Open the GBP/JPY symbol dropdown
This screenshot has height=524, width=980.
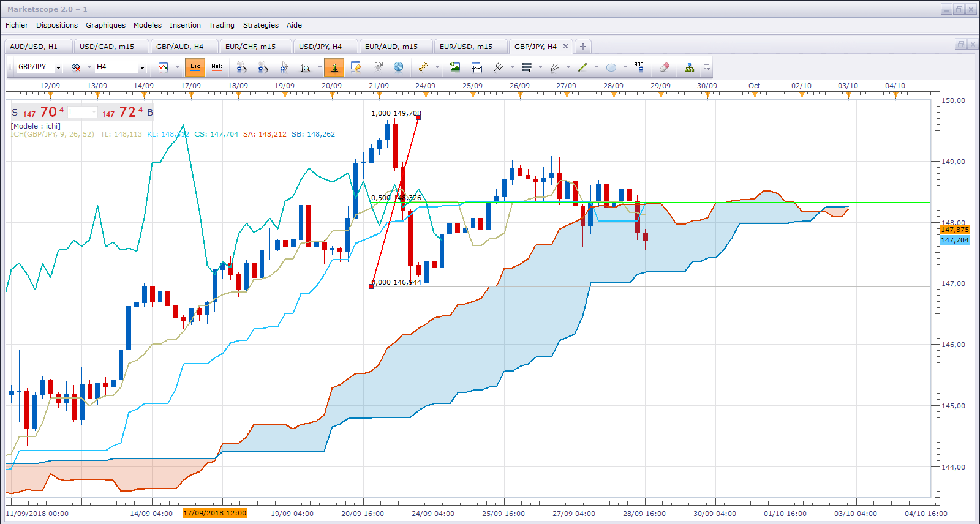58,67
